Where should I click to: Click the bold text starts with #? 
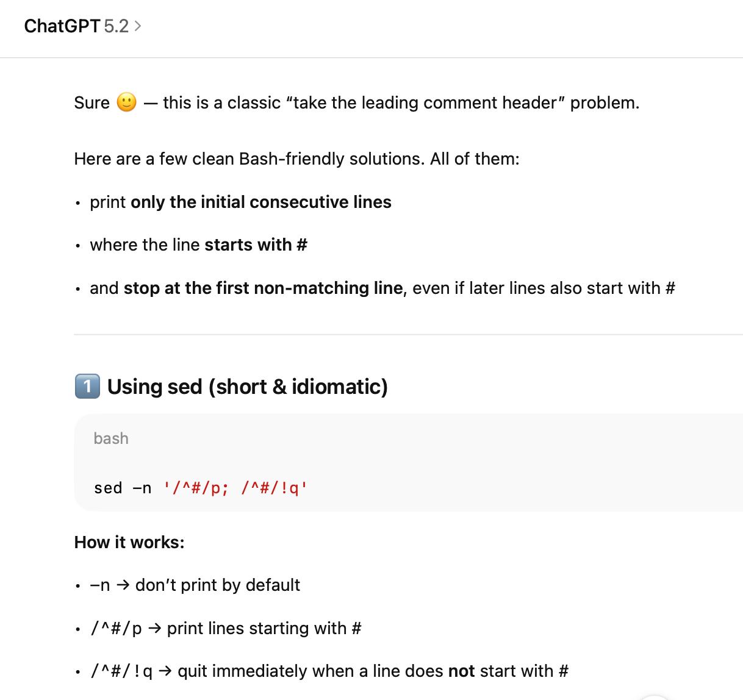click(256, 245)
